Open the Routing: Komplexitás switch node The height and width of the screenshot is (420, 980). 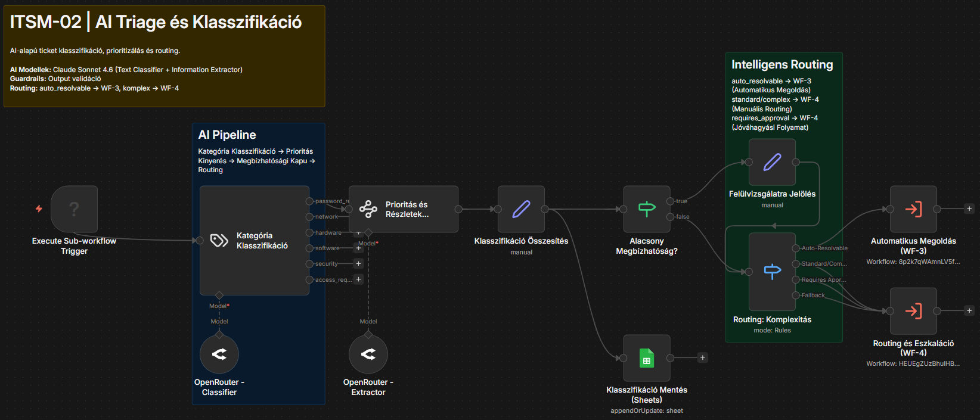coord(772,272)
